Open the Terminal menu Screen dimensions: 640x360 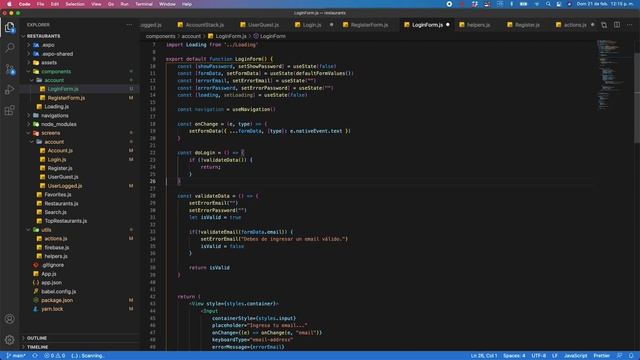pos(144,4)
